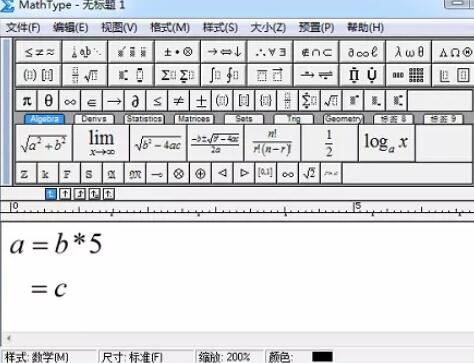Insert the circled plus symbol (⊕)
Viewport: 474px width, 363px height.
coord(200,173)
